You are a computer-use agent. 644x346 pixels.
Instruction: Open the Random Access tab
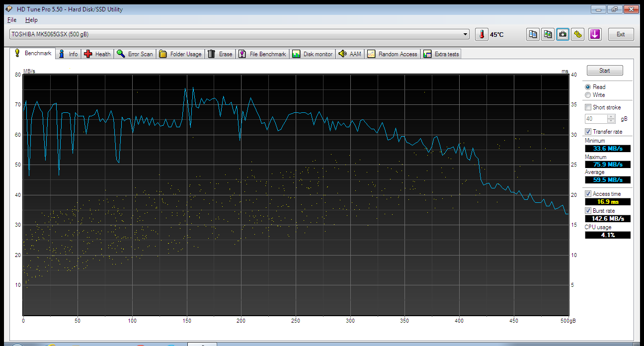pyautogui.click(x=393, y=54)
